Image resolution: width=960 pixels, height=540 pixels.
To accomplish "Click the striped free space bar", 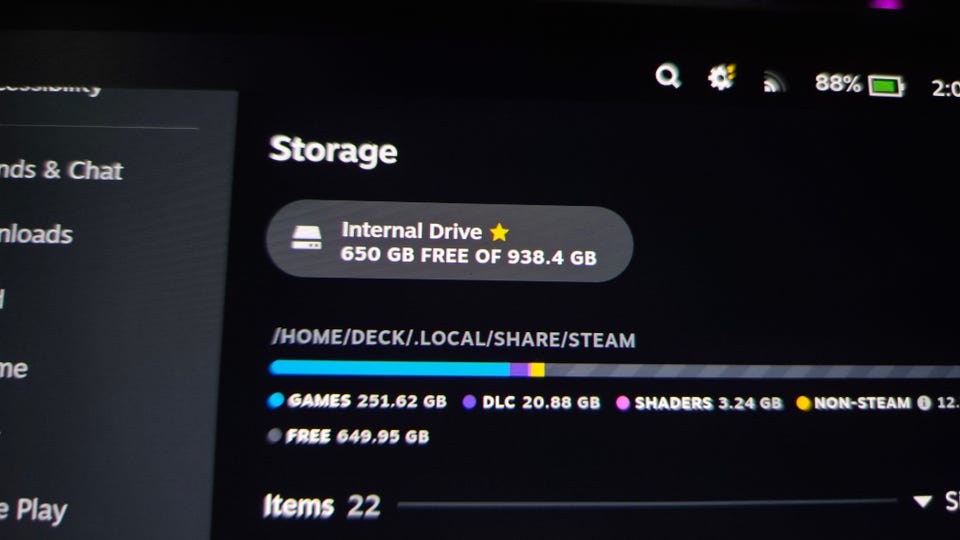I will click(752, 370).
